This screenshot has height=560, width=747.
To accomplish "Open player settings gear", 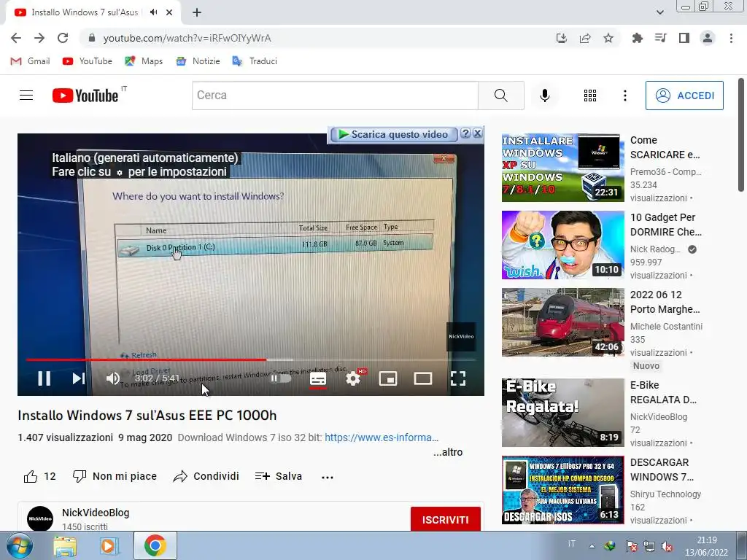I will pos(353,378).
